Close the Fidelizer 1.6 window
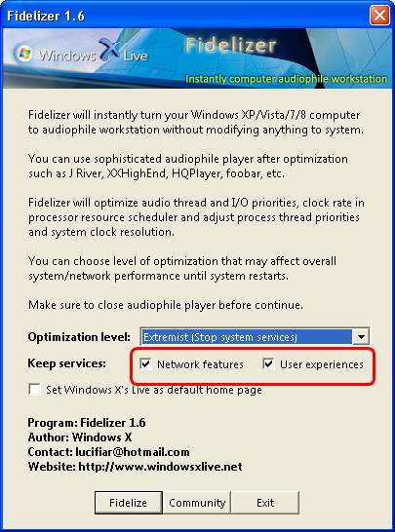Viewport: 395px width, 532px height. (x=379, y=16)
